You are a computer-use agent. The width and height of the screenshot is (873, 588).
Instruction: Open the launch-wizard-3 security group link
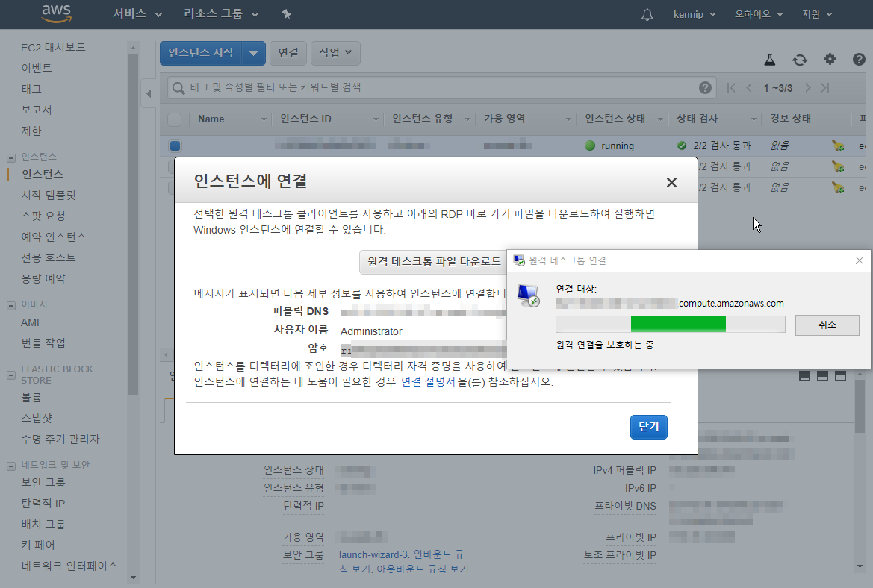tap(373, 554)
